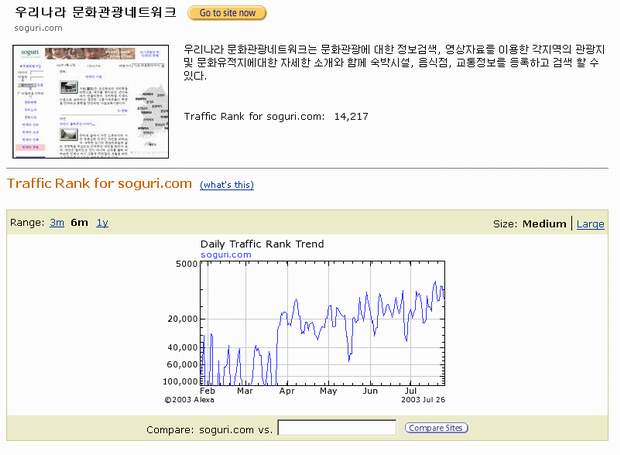The height and width of the screenshot is (455, 620).
Task: Click the '©2003 Alexa' chart copyright text
Action: 190,399
